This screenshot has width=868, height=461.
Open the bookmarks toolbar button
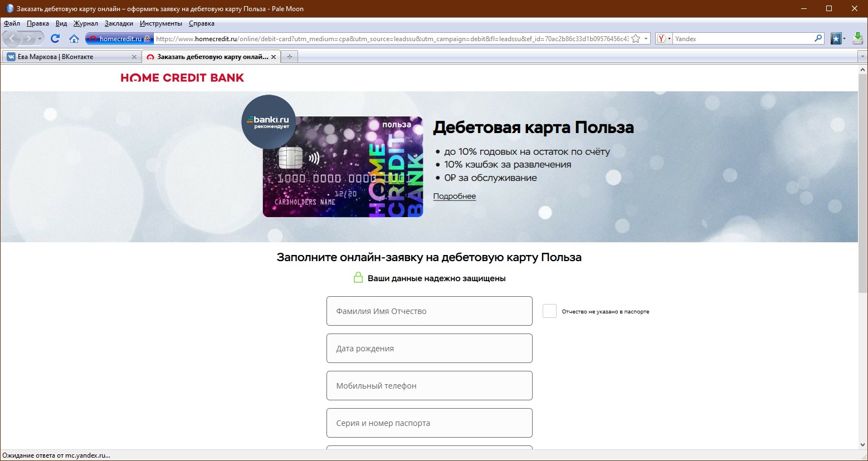coord(836,38)
